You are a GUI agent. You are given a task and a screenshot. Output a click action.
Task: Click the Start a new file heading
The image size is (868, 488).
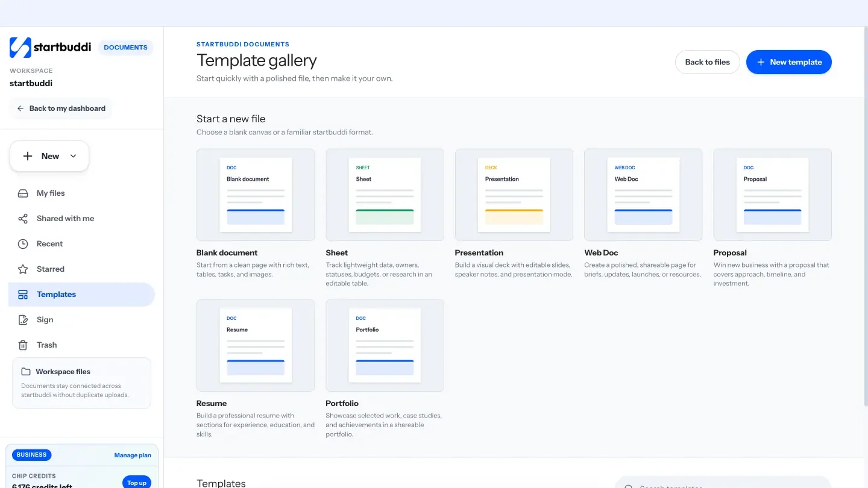click(x=231, y=119)
